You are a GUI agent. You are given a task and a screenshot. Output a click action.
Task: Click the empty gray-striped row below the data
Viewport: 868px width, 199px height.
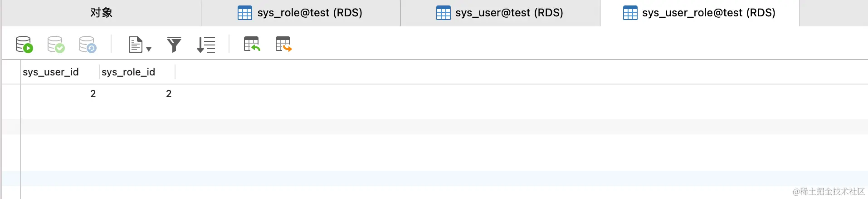[408, 127]
